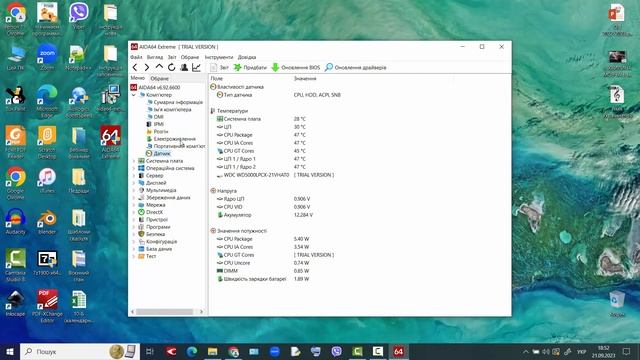Select Розгін tree item
This screenshot has width=640, height=360.
(x=157, y=131)
